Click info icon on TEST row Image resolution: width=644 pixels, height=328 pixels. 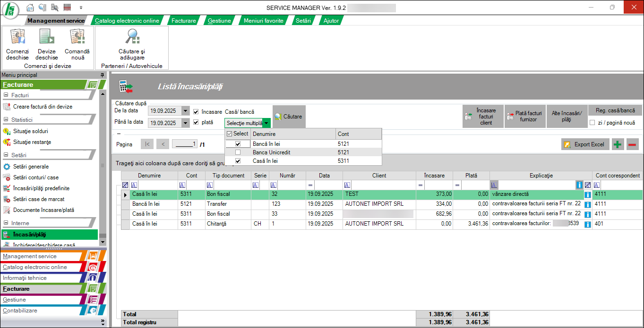pyautogui.click(x=588, y=194)
